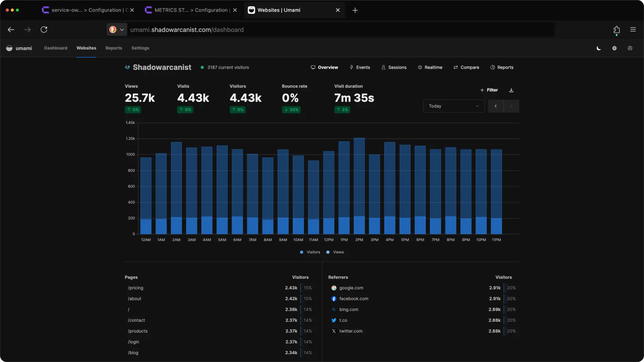The image size is (644, 362).
Task: Open the site permissions dropdown in the address bar
Action: (116, 29)
